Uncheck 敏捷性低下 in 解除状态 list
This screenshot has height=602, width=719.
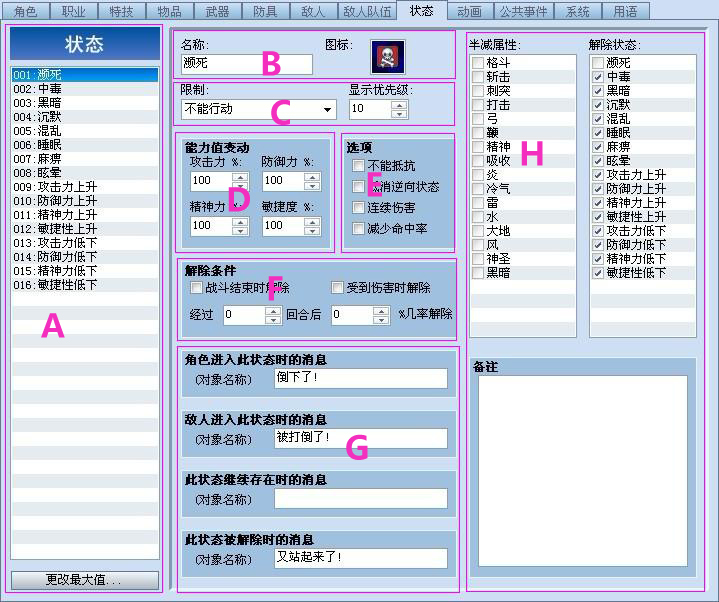point(598,273)
